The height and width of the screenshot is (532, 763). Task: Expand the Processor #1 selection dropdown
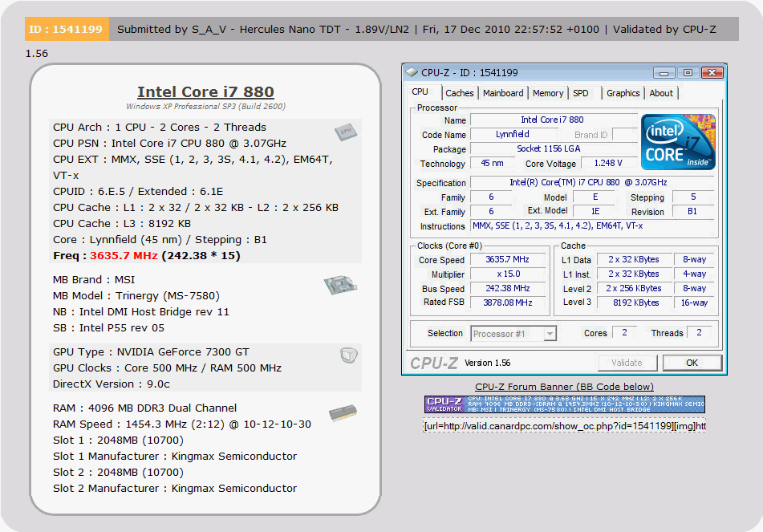[x=550, y=334]
